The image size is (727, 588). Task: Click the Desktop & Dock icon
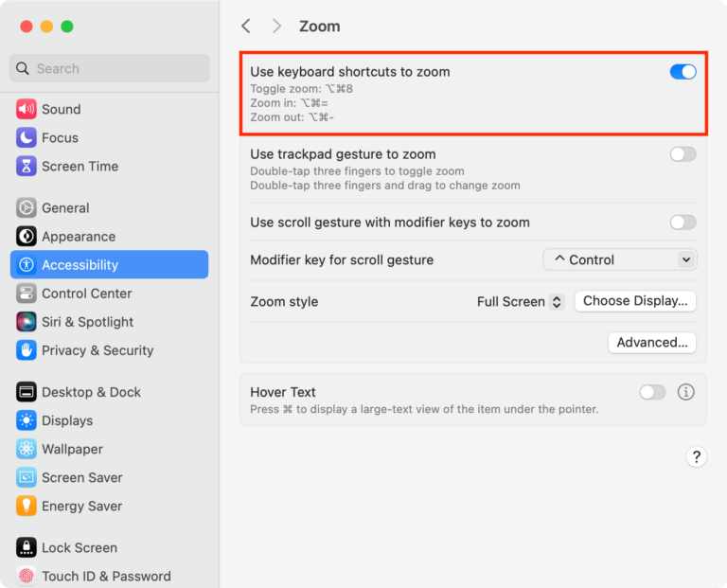point(27,392)
